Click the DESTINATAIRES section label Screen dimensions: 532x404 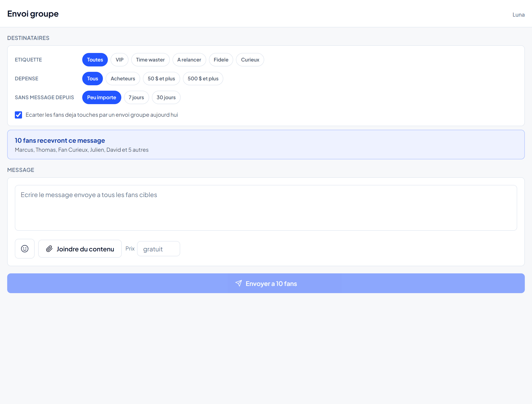click(x=28, y=38)
